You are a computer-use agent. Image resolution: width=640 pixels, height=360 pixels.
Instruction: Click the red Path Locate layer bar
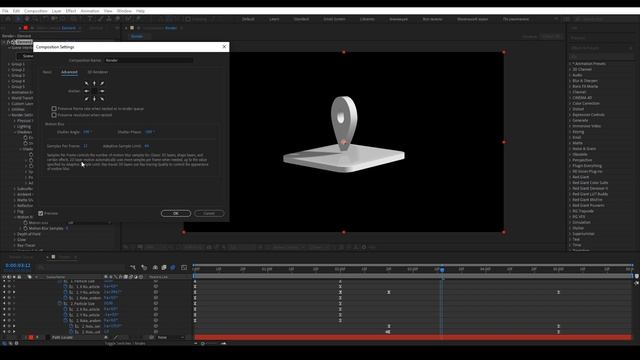pos(413,338)
